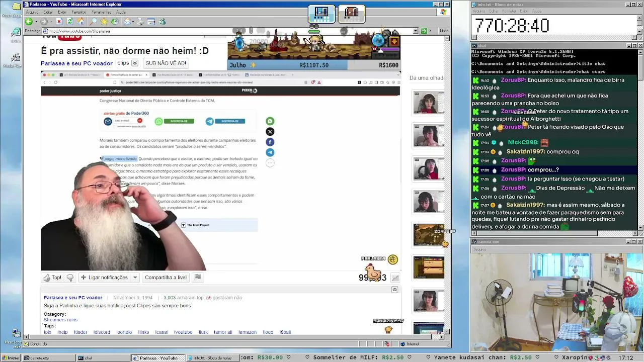Viewport: 644px width, 362px height.
Task: Click the red Stop button in IE toolbar
Action: tap(59, 22)
